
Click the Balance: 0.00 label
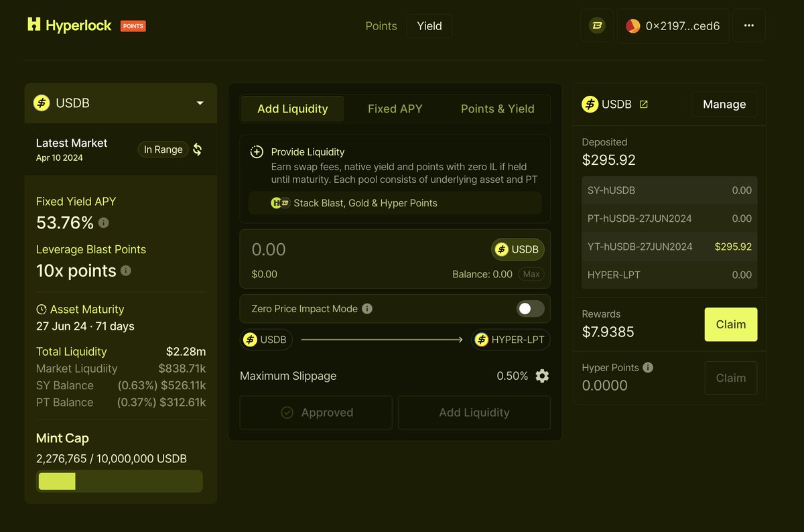tap(482, 274)
